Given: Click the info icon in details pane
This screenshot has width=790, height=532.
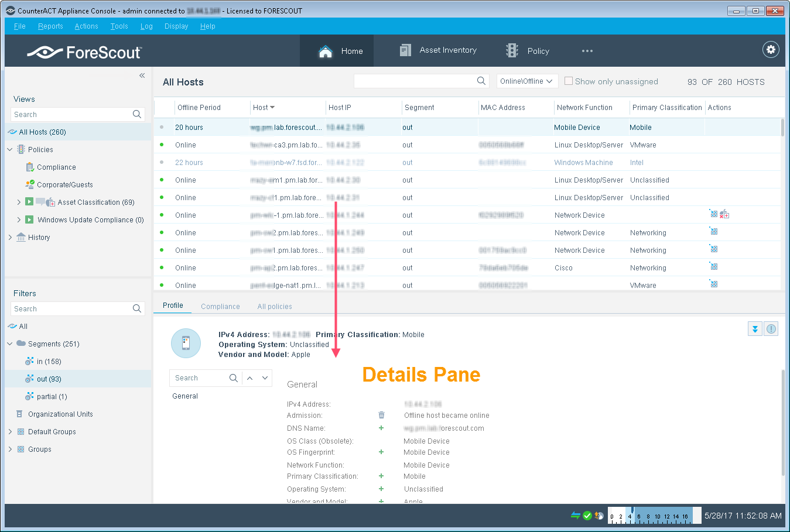Looking at the screenshot, I should point(771,329).
